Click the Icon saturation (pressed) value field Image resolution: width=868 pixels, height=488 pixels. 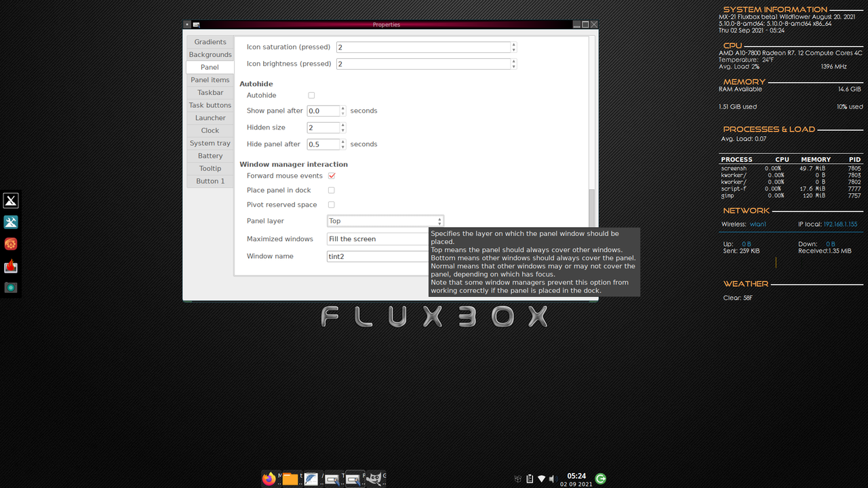coord(423,47)
